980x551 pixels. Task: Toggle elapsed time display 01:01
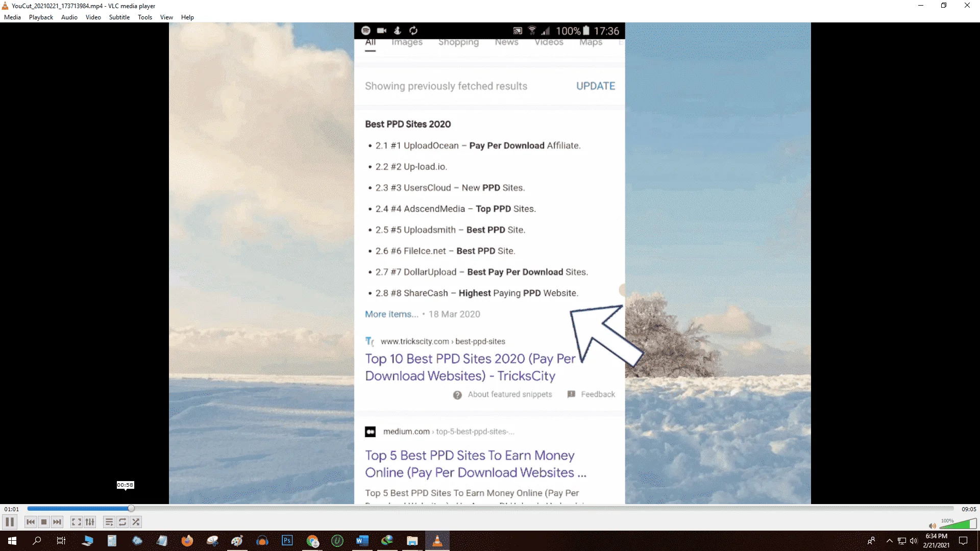12,509
